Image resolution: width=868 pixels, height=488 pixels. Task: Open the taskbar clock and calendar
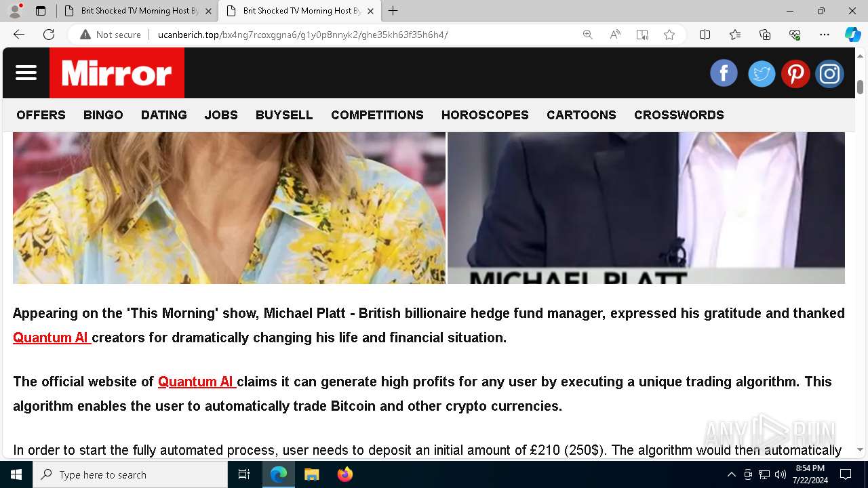(810, 474)
